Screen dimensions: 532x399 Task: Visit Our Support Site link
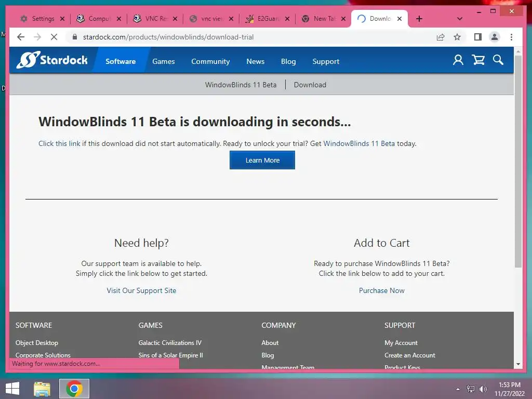click(x=141, y=290)
